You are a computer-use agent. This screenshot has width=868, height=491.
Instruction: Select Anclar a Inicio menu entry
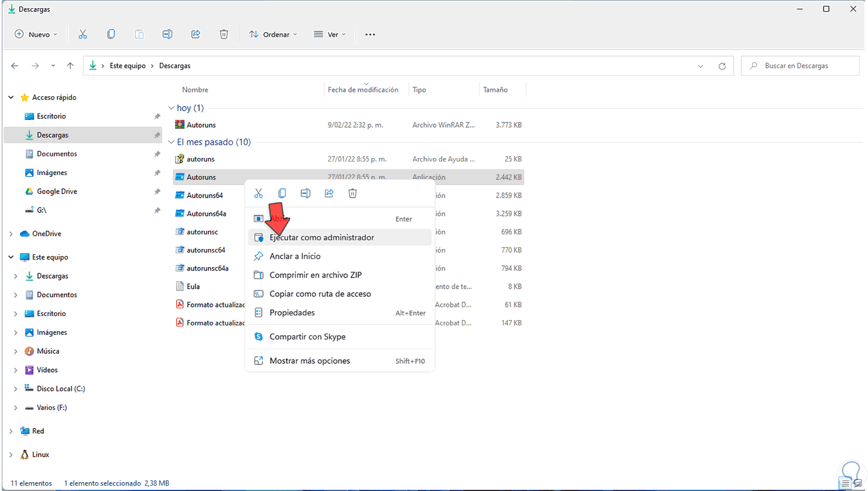(x=340, y=256)
